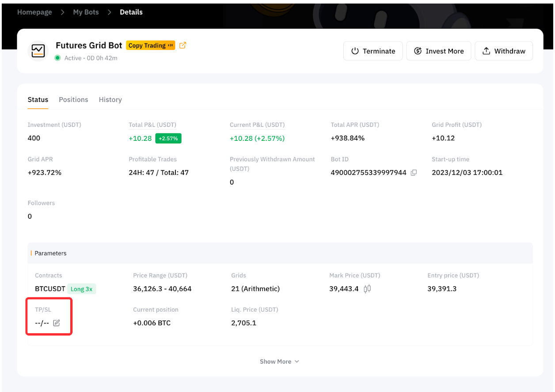Switch to the Positions tab
The height and width of the screenshot is (392, 555).
(x=73, y=100)
